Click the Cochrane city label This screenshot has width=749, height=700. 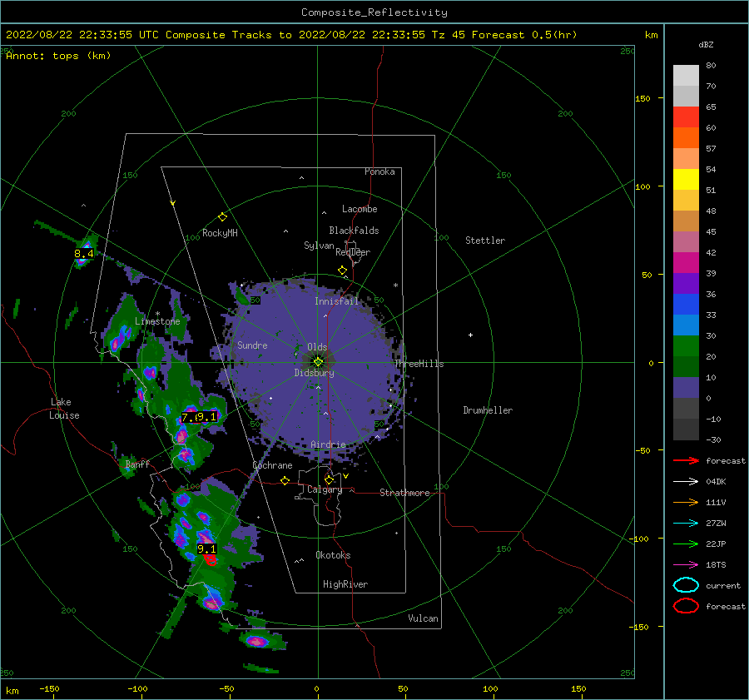click(x=272, y=465)
